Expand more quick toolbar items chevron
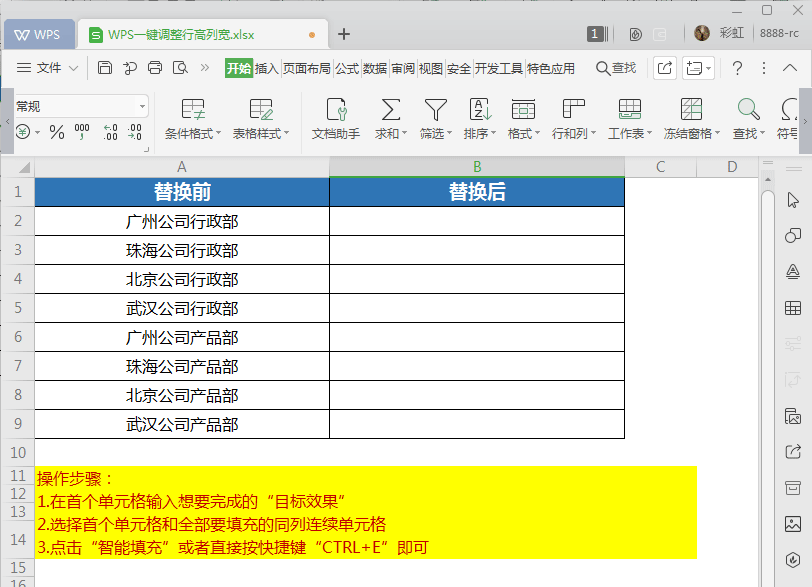 (205, 68)
